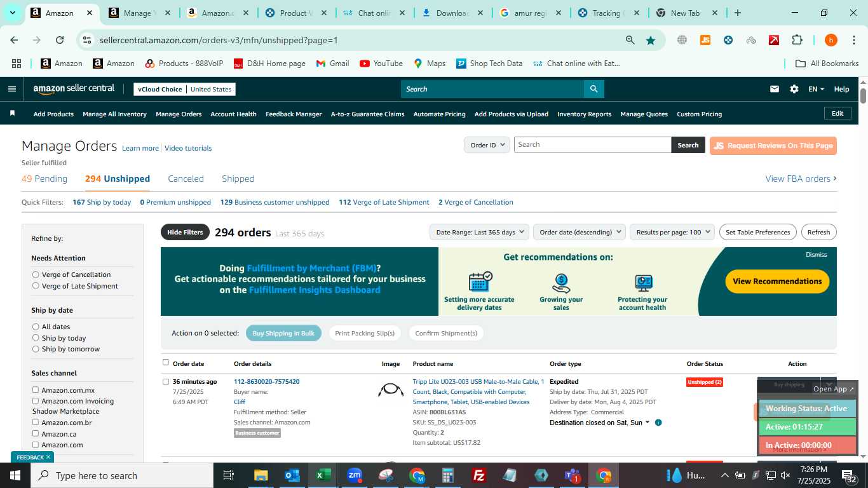Image resolution: width=868 pixels, height=488 pixels.
Task: Open a new tab with plus icon
Action: click(737, 13)
